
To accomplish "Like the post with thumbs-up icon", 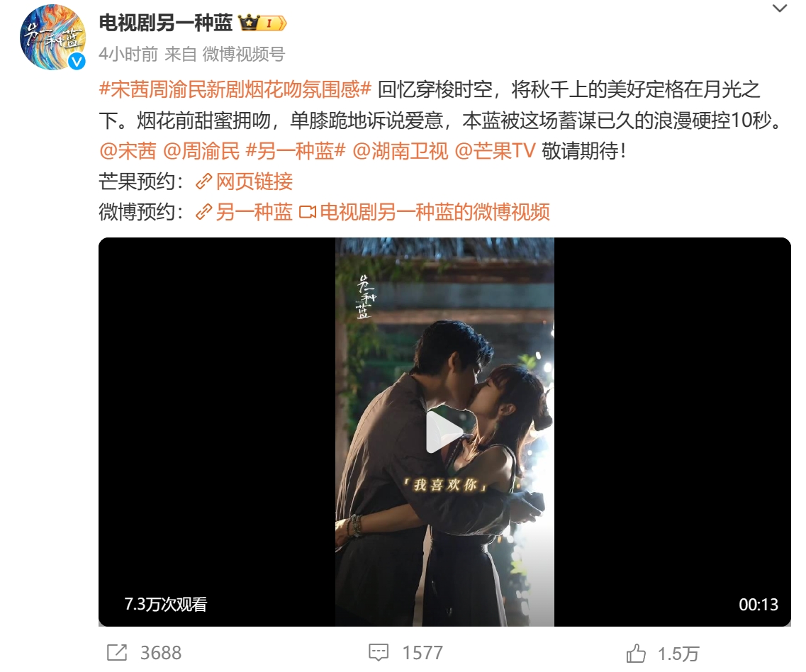I will coord(636,654).
